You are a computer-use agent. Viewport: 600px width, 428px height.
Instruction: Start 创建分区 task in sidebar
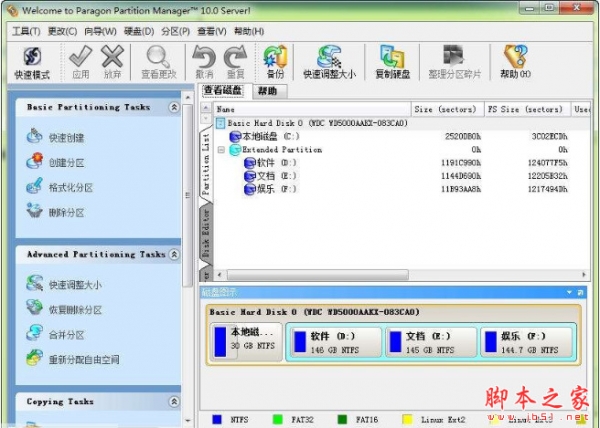(55, 162)
